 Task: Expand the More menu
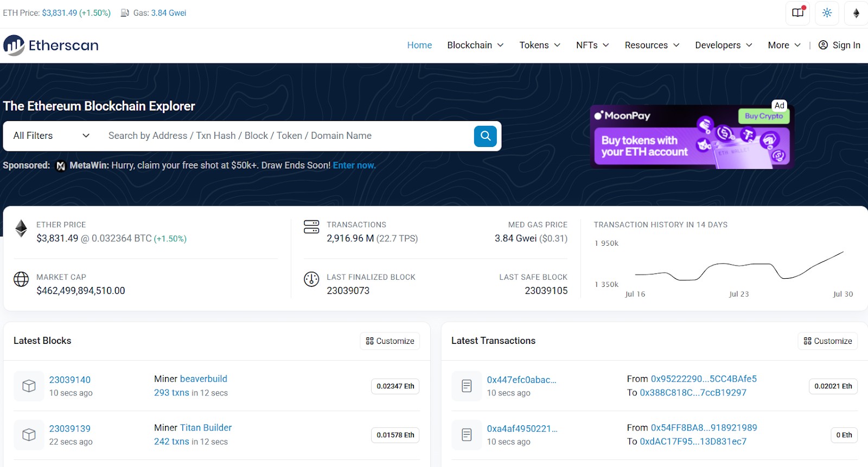coord(784,45)
